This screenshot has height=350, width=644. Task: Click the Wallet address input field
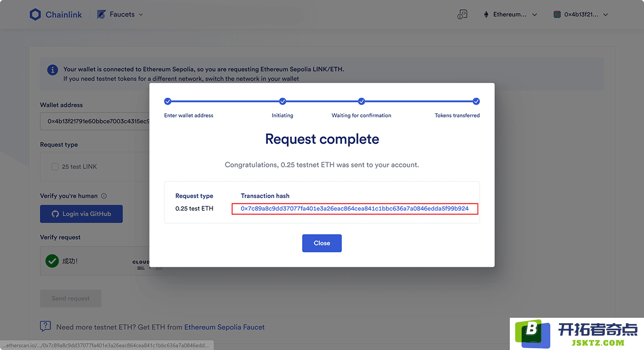click(x=96, y=121)
